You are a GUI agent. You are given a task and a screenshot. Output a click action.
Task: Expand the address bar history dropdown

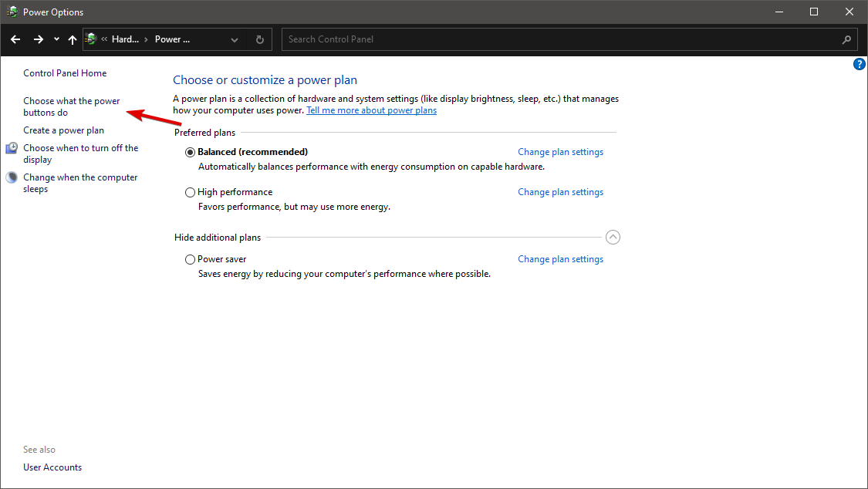click(x=235, y=40)
